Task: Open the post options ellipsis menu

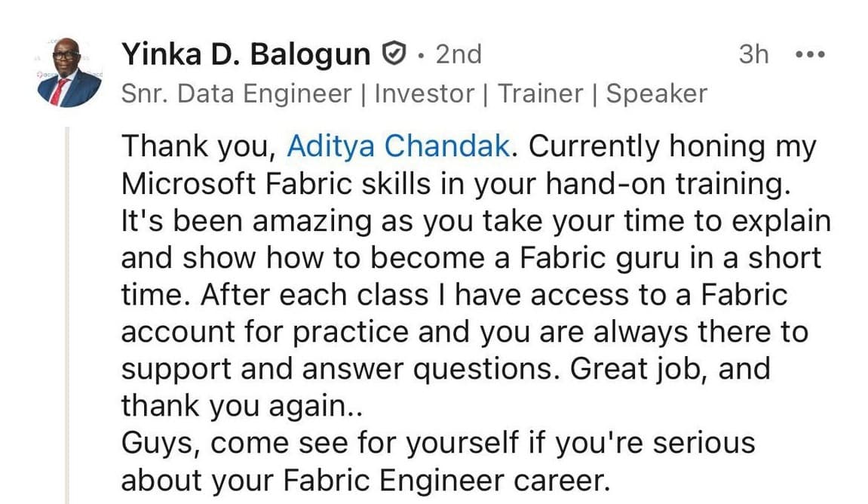Action: (x=811, y=54)
